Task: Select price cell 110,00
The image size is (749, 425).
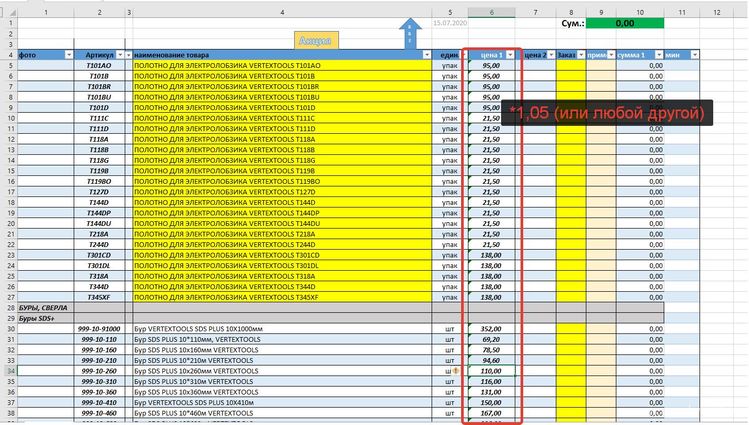Action: point(492,371)
